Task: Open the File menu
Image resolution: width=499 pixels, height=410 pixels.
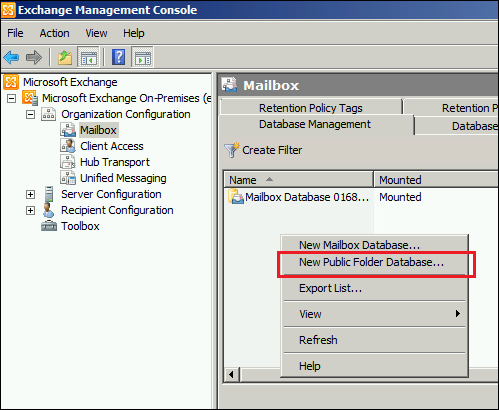Action: pos(15,33)
